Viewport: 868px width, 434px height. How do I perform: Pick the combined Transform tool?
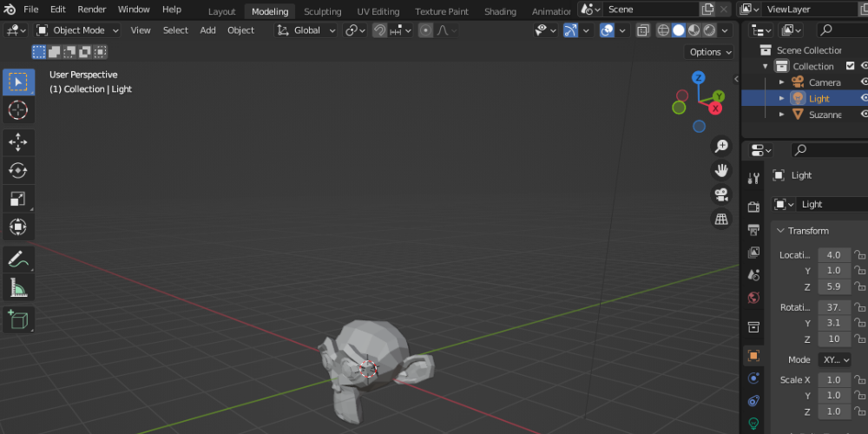pos(18,227)
